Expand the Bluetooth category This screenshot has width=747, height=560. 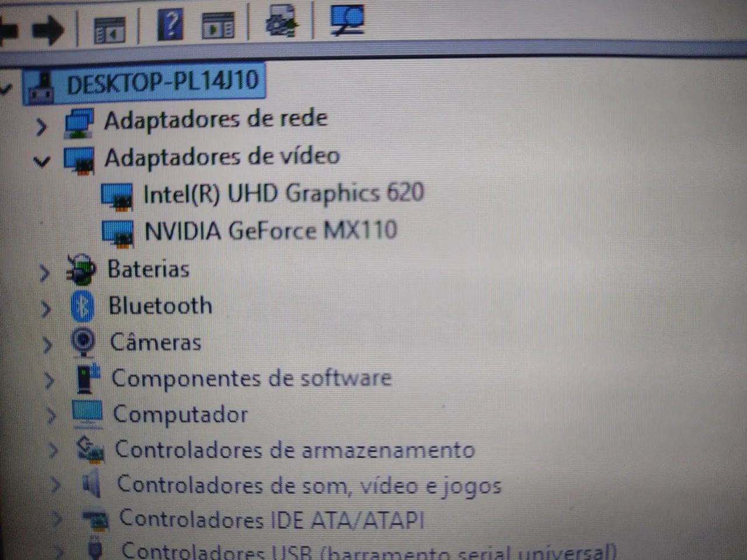pyautogui.click(x=46, y=309)
